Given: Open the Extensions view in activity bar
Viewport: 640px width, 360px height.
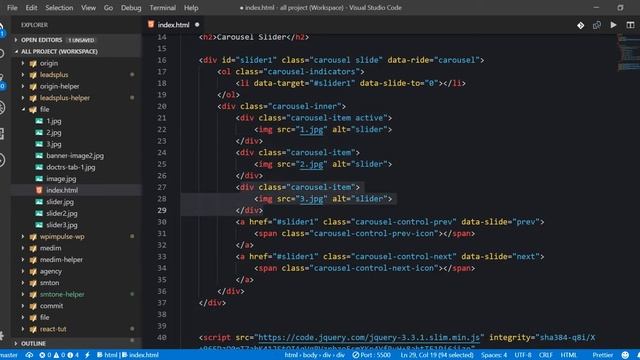Looking at the screenshot, I should [x=2, y=134].
